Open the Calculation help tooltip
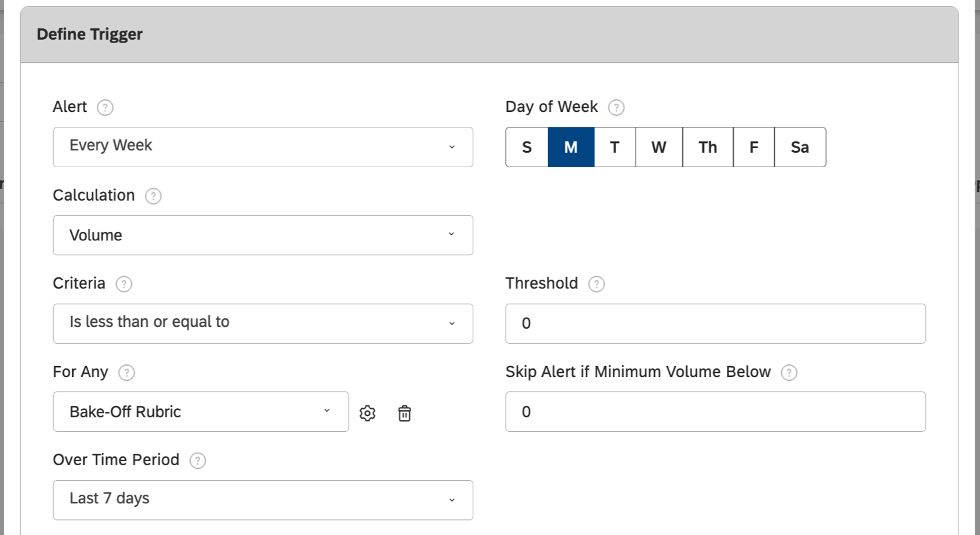This screenshot has width=980, height=535. point(153,196)
